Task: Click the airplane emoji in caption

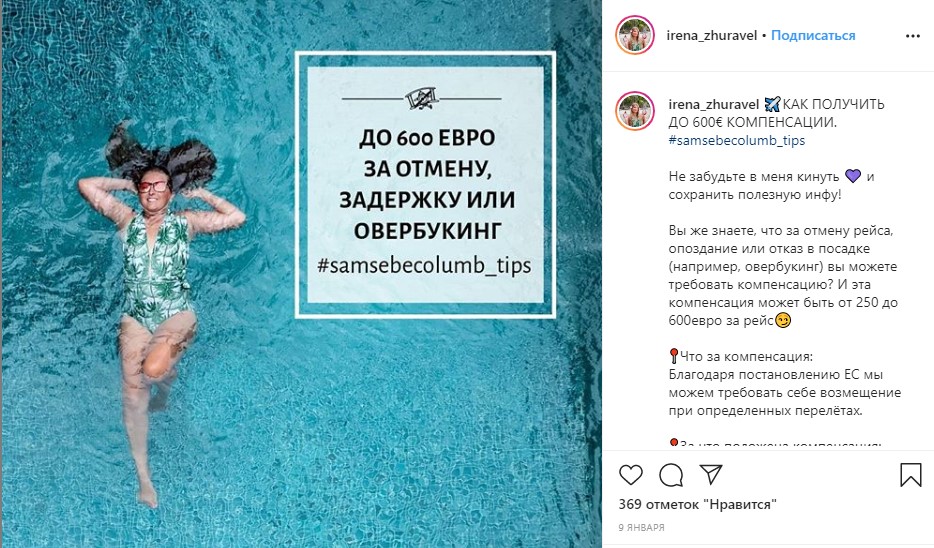Action: [771, 104]
